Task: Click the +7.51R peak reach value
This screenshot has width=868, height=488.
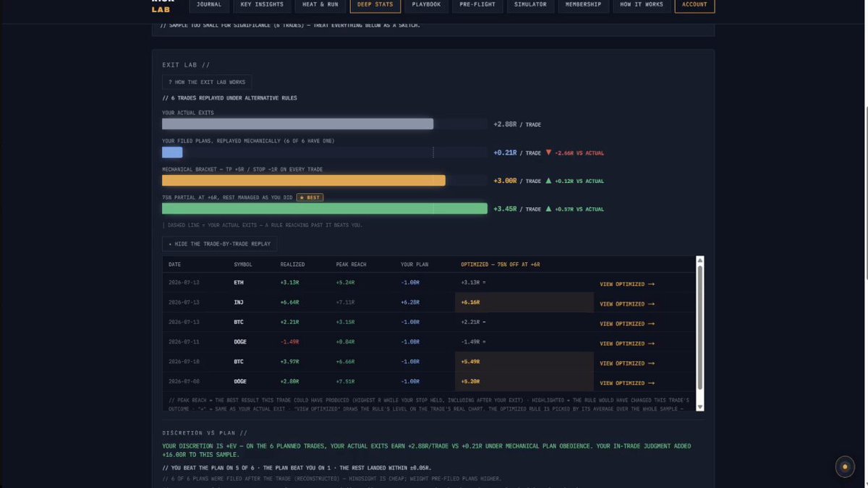Action: click(x=346, y=383)
